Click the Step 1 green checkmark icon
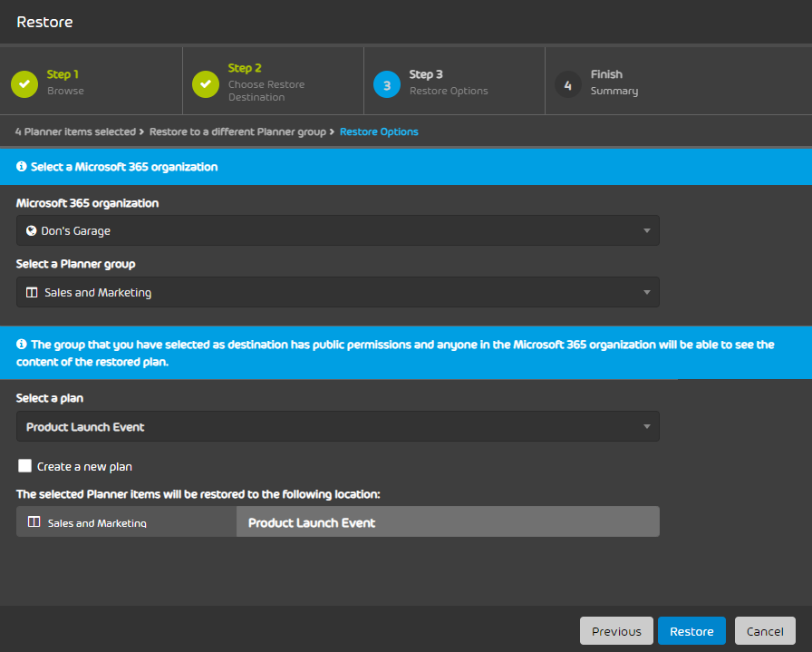This screenshot has width=812, height=652. coord(24,84)
